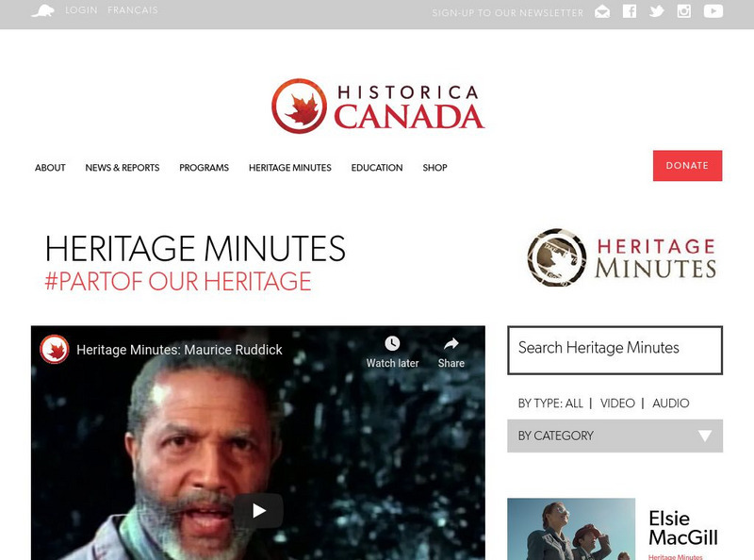Play the Maurice Ruddick video
The height and width of the screenshot is (560, 754).
[258, 510]
